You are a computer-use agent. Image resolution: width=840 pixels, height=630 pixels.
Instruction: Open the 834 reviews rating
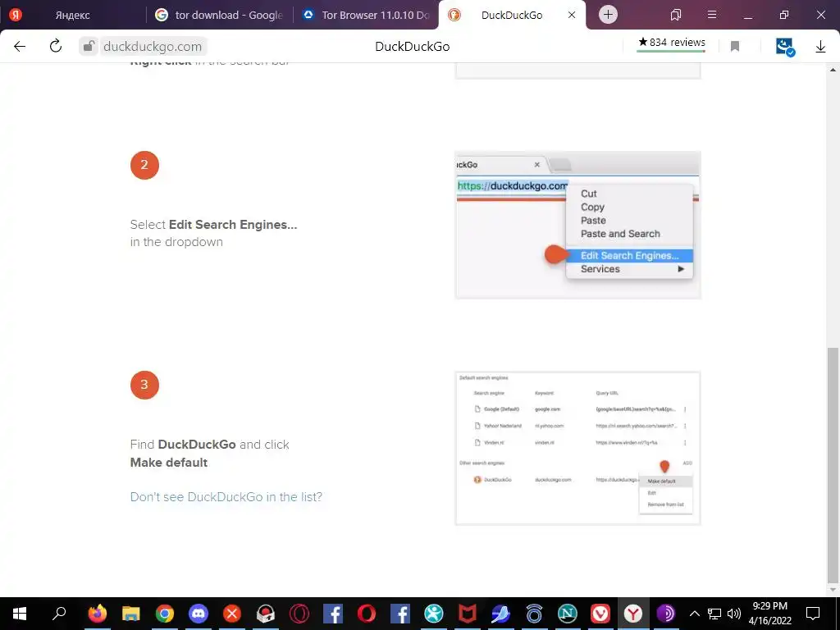(671, 43)
